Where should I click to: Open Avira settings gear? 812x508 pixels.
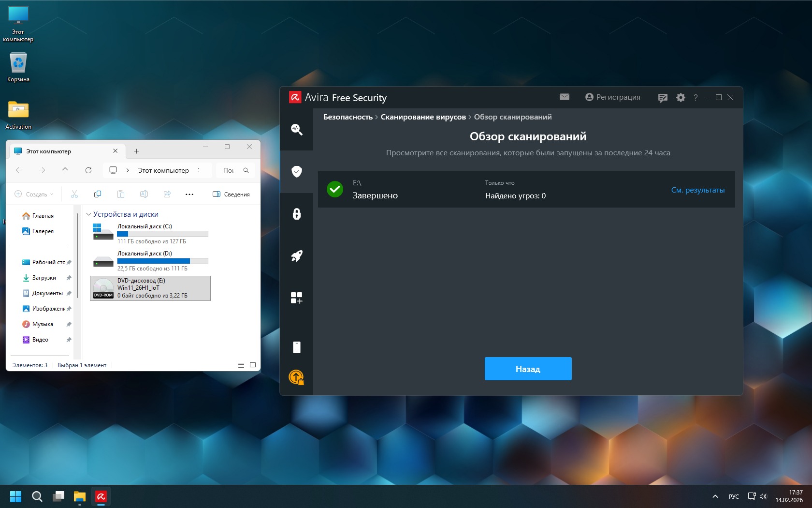[x=681, y=97]
